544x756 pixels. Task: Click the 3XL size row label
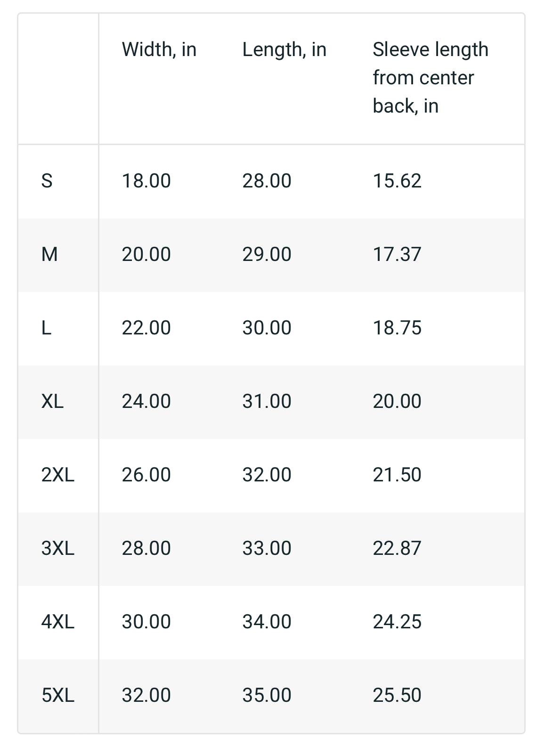58,548
